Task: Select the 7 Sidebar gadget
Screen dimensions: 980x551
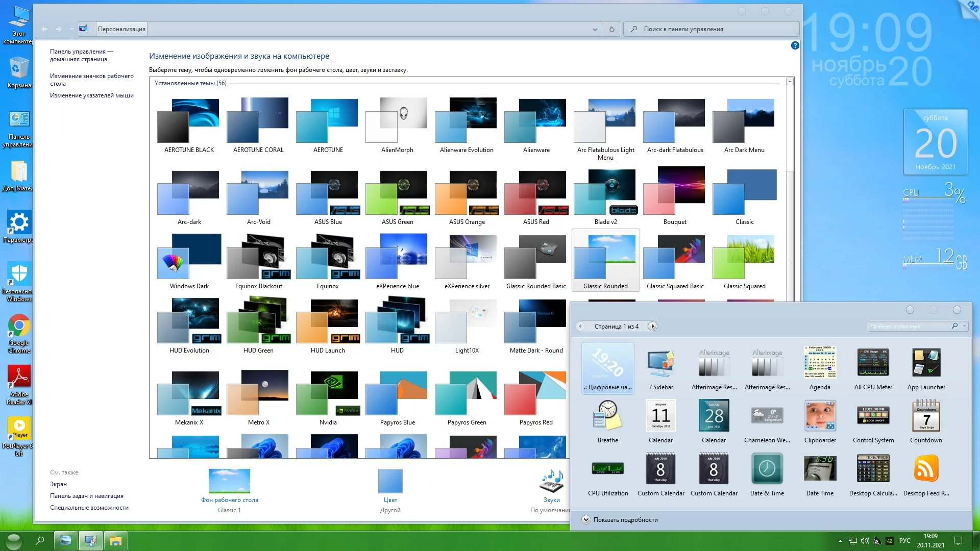Action: click(x=660, y=363)
